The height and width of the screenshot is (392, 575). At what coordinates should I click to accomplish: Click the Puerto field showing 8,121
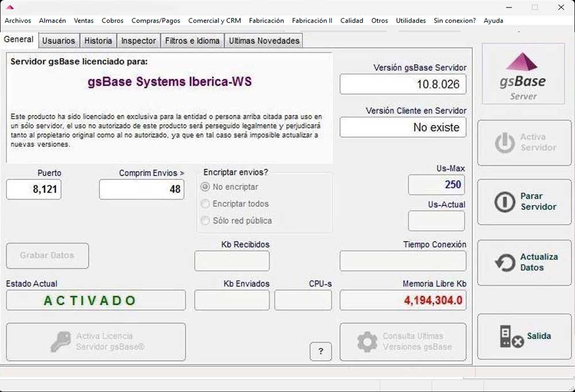(34, 189)
